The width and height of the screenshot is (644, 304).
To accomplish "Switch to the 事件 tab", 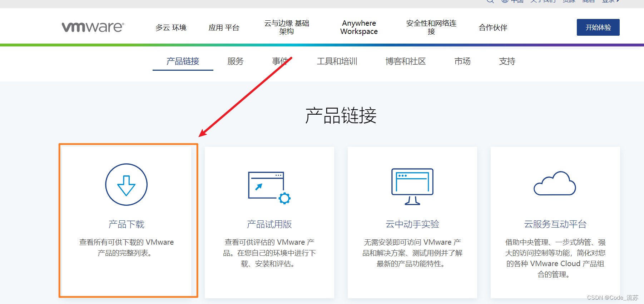I will 280,61.
